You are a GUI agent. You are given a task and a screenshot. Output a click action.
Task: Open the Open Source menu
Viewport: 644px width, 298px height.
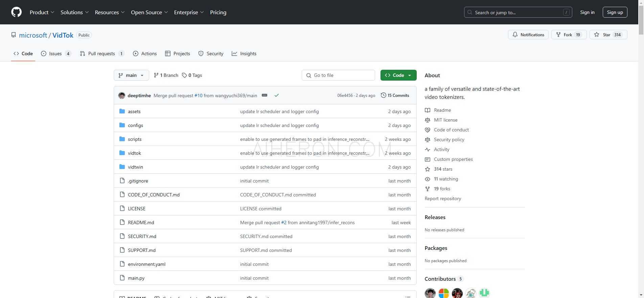click(x=149, y=12)
